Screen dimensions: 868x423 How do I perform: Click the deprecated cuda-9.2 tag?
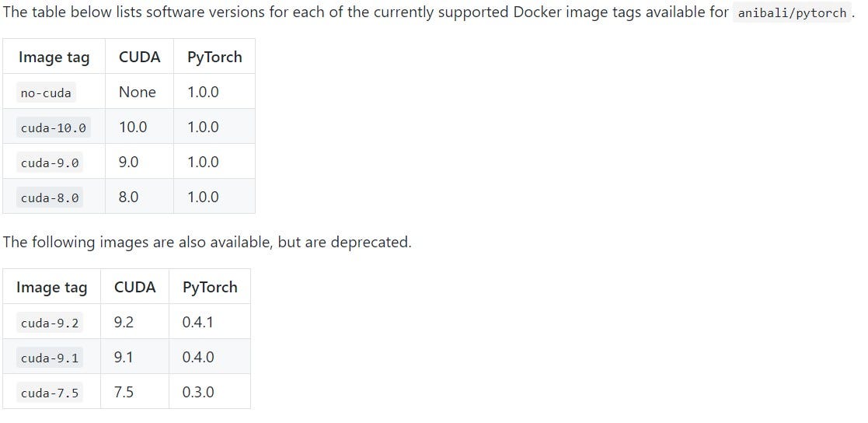(x=49, y=323)
